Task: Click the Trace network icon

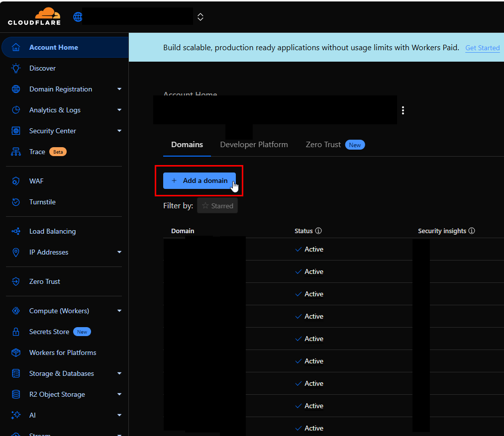Action: coord(16,152)
